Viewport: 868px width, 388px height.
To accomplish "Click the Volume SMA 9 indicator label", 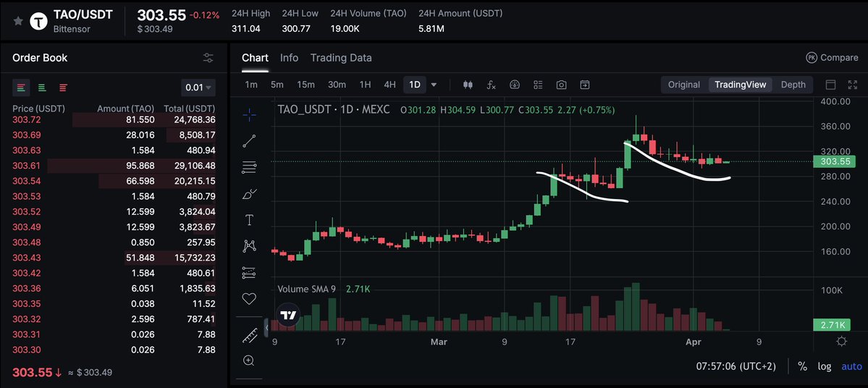I will point(307,289).
